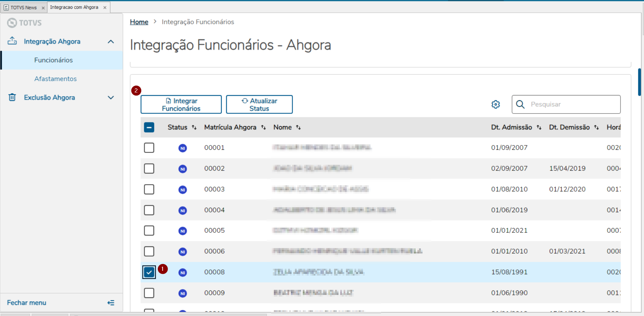Click the collapse arrow icon beside Fechar menu
Image resolution: width=644 pixels, height=316 pixels.
[111, 302]
